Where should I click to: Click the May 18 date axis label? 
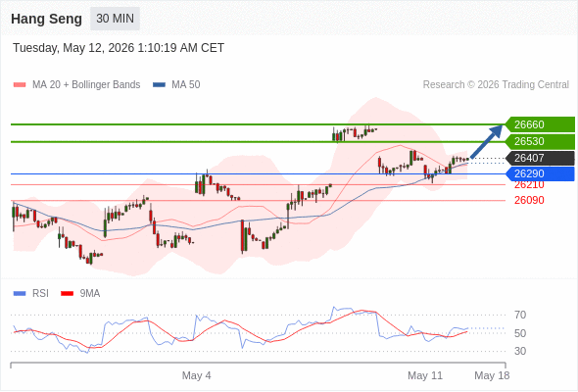[x=492, y=375]
